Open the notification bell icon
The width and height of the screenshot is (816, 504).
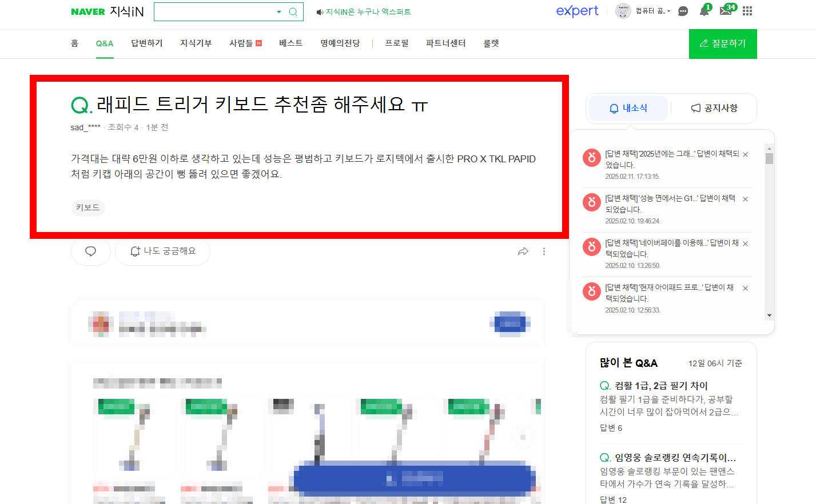point(704,11)
